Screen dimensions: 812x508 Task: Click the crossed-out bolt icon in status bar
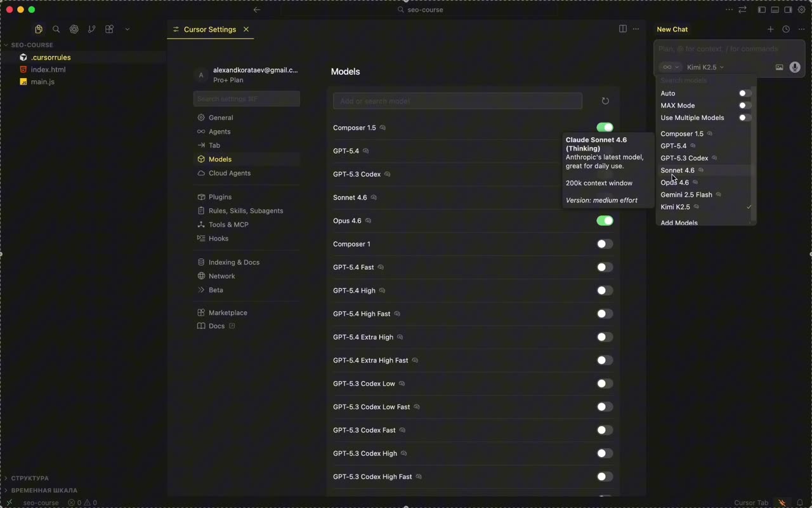(x=782, y=503)
